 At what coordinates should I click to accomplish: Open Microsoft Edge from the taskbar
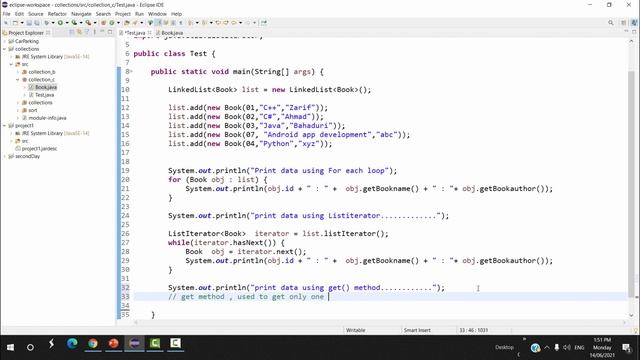tap(72, 344)
